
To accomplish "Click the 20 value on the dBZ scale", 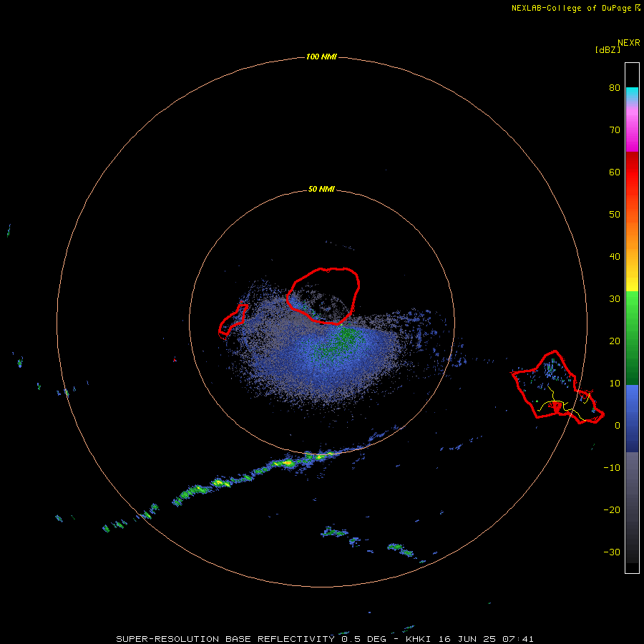I will click(615, 341).
